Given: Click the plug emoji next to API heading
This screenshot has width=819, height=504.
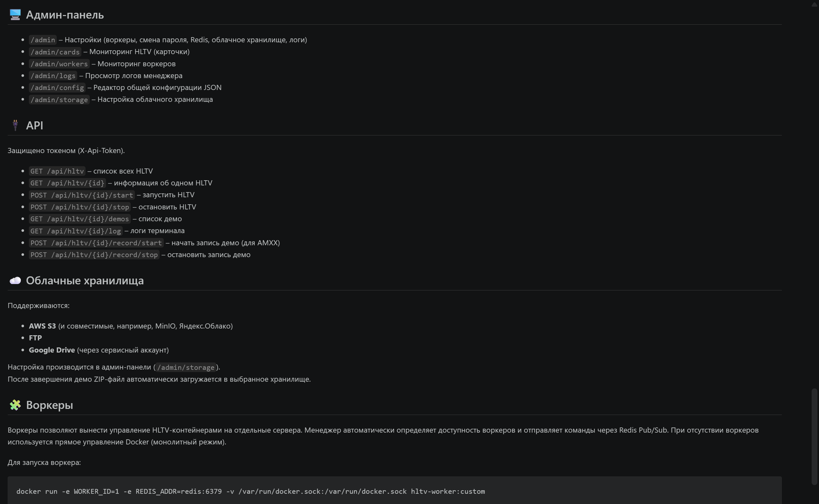Looking at the screenshot, I should tap(15, 125).
